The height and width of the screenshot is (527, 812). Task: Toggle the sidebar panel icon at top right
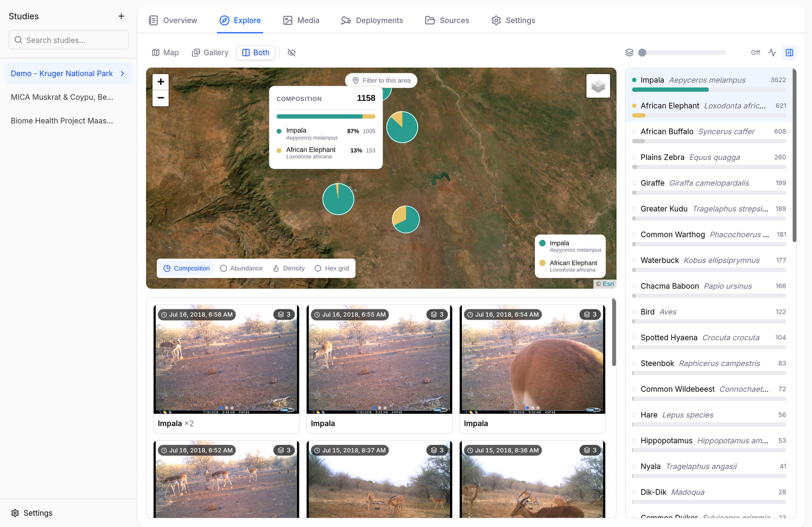click(789, 53)
